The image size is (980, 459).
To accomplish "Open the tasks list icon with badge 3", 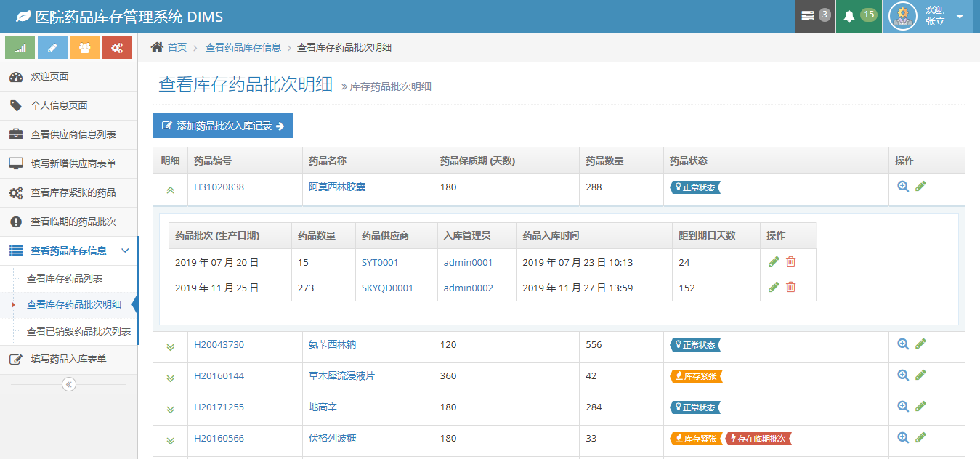I will pos(815,16).
